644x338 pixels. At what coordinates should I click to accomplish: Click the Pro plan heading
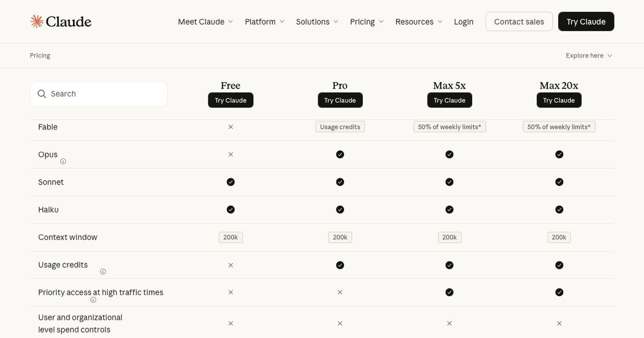point(340,86)
